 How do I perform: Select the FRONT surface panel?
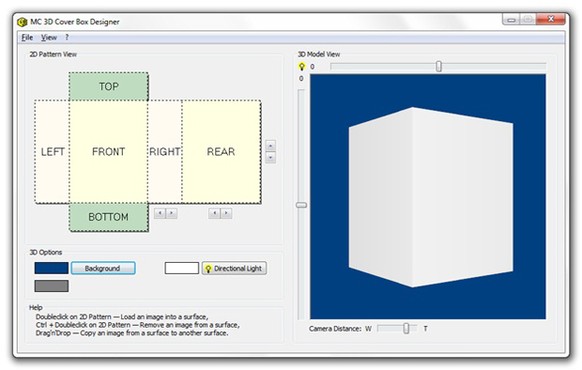pyautogui.click(x=108, y=151)
